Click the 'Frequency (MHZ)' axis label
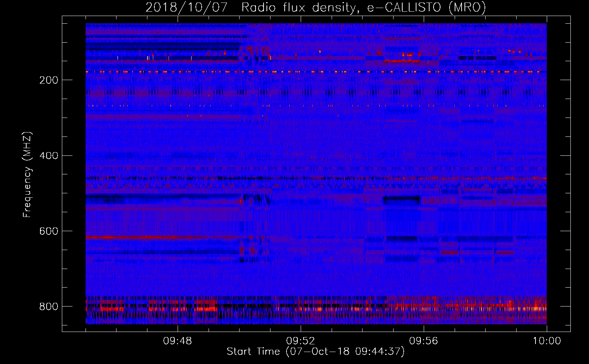 [x=27, y=174]
